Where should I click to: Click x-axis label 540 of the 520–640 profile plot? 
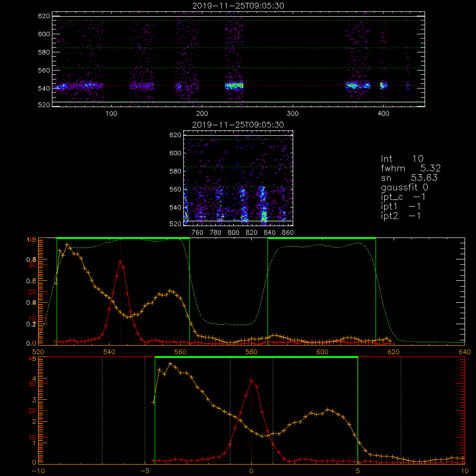(x=109, y=352)
